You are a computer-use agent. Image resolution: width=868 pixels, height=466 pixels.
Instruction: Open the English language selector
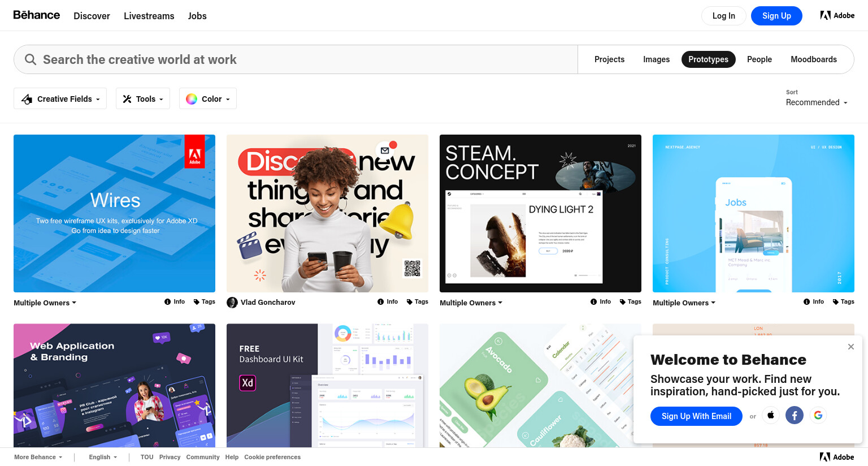pos(103,457)
